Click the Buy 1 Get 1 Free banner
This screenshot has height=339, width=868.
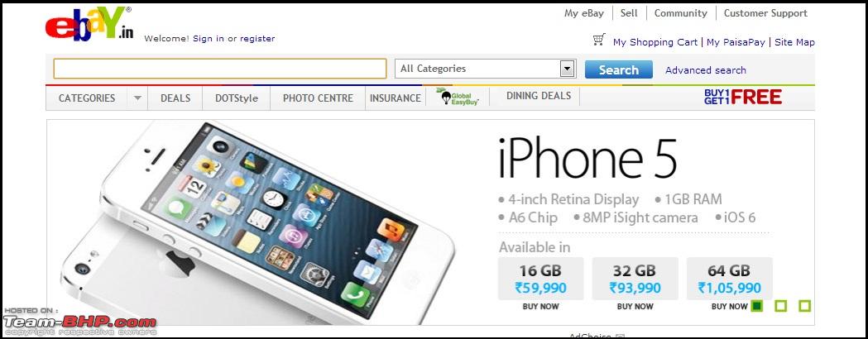pos(743,98)
